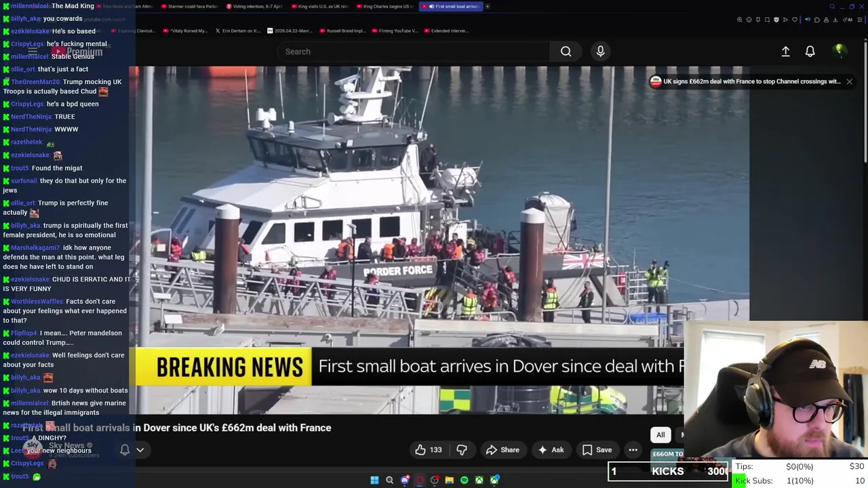
Task: Open the Vitaly Ruined My bookmark
Action: coord(186,30)
